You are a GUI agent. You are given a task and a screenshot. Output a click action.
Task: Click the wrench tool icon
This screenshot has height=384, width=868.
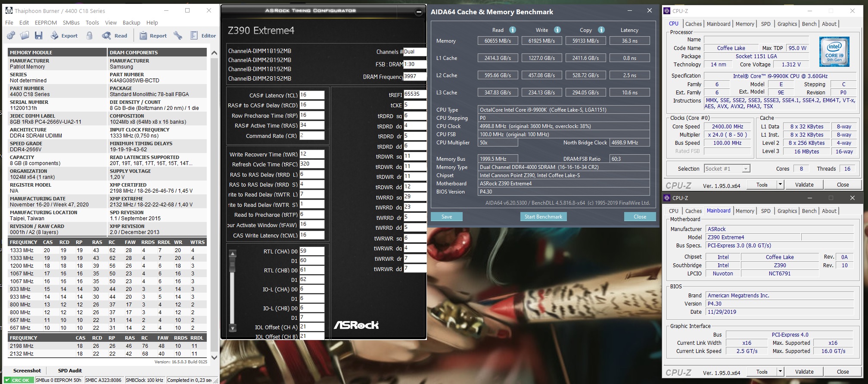178,36
